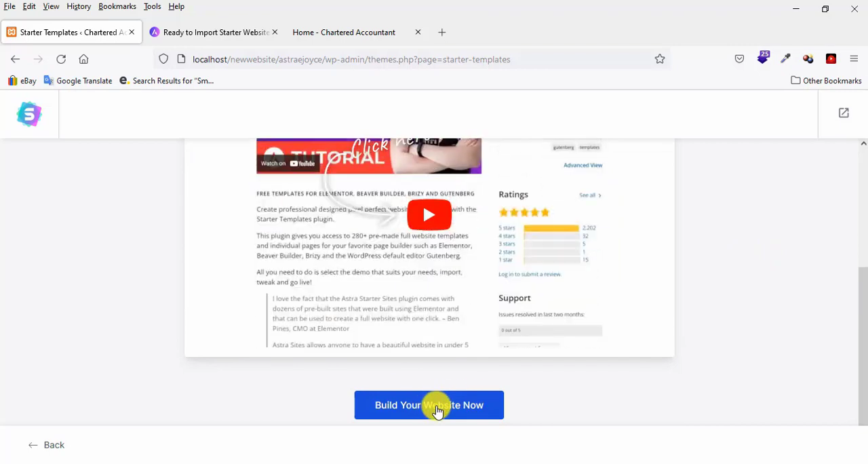Go to browser home page

[x=83, y=59]
